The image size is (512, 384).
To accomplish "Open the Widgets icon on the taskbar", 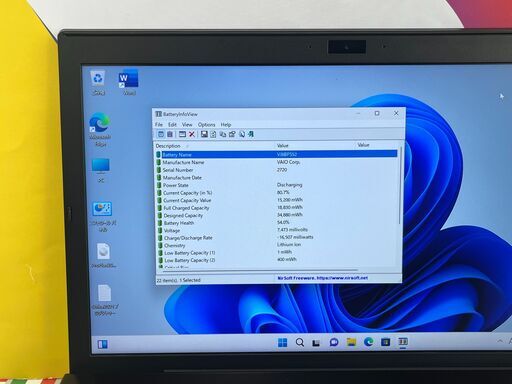I will (x=102, y=344).
